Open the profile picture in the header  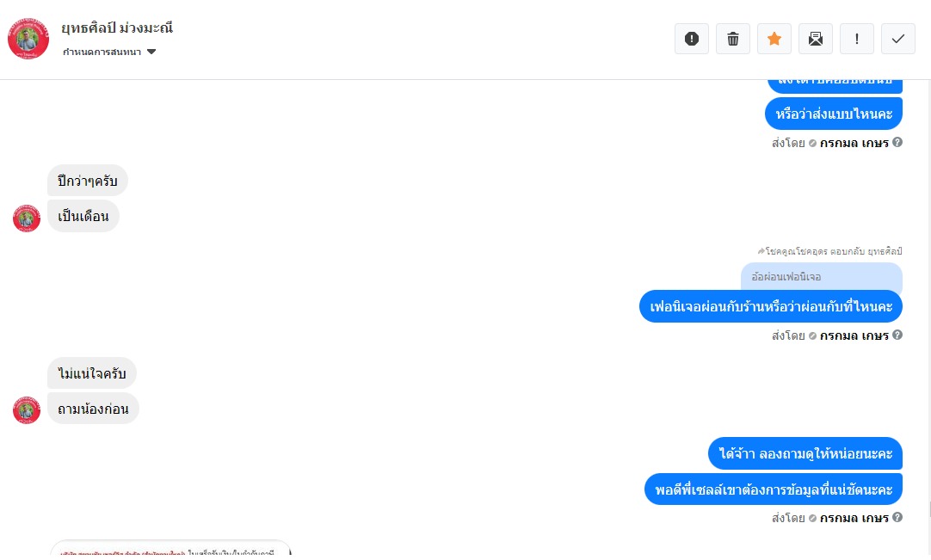click(x=28, y=39)
